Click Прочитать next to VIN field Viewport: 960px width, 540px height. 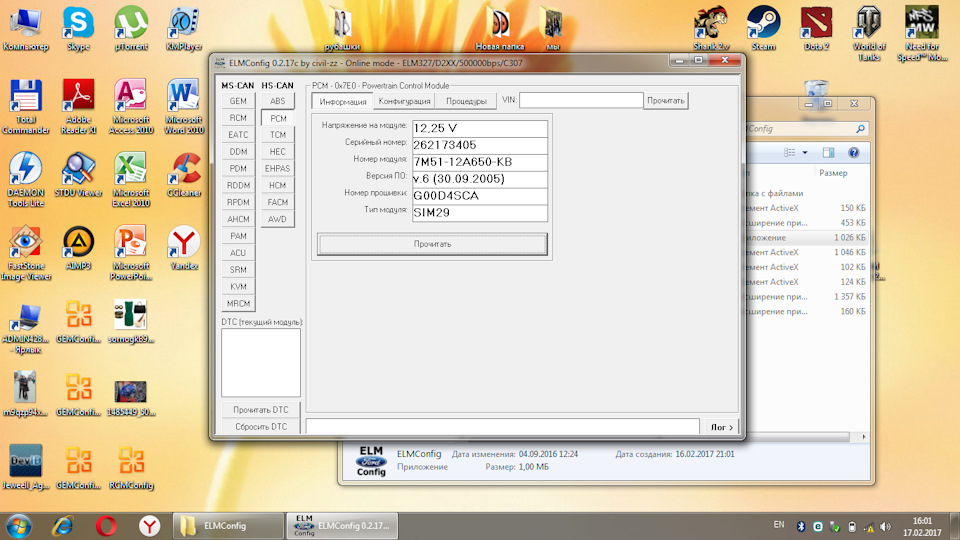click(x=666, y=100)
